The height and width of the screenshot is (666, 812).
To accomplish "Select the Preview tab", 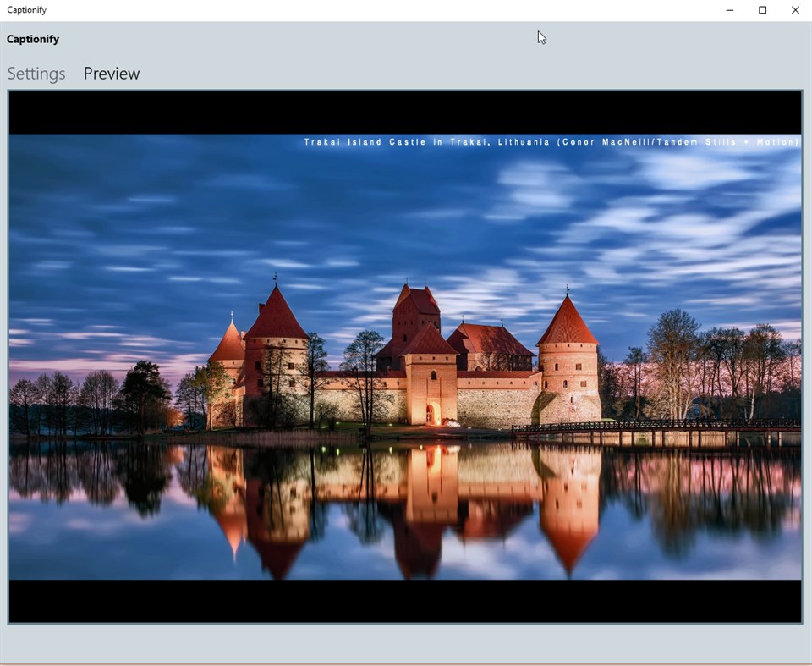I will [x=111, y=74].
